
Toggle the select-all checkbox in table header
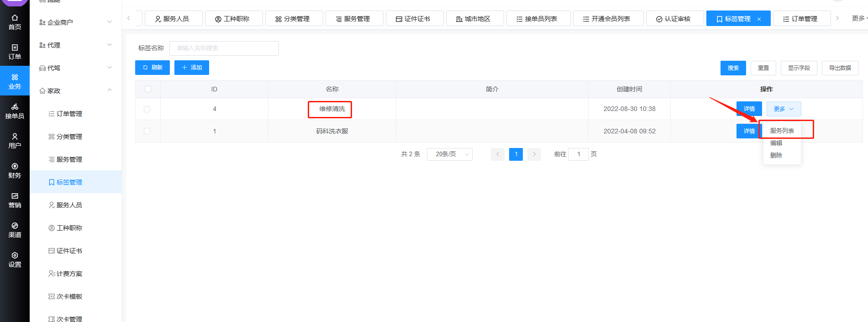148,89
